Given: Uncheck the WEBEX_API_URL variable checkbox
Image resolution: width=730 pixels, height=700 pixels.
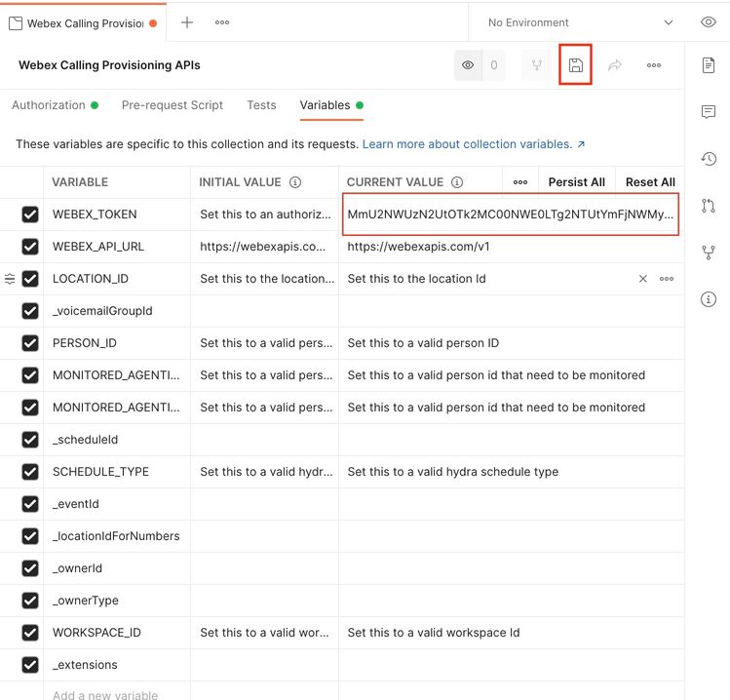Looking at the screenshot, I should 30,247.
